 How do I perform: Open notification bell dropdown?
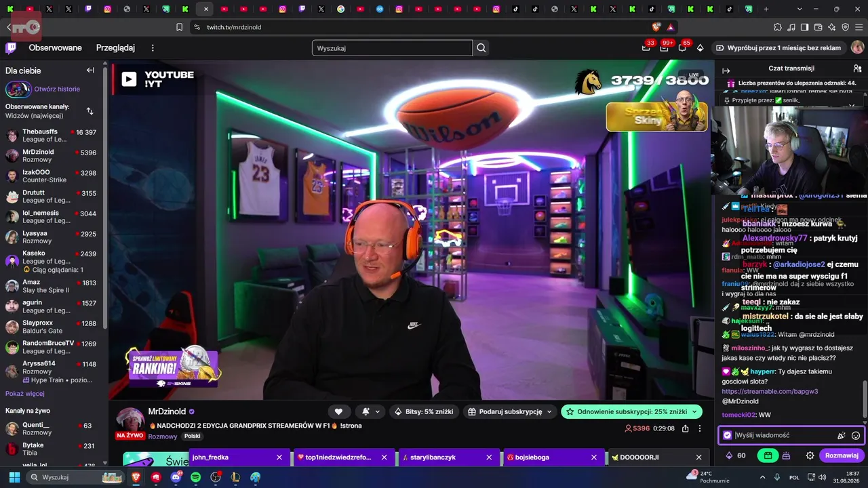pos(370,411)
